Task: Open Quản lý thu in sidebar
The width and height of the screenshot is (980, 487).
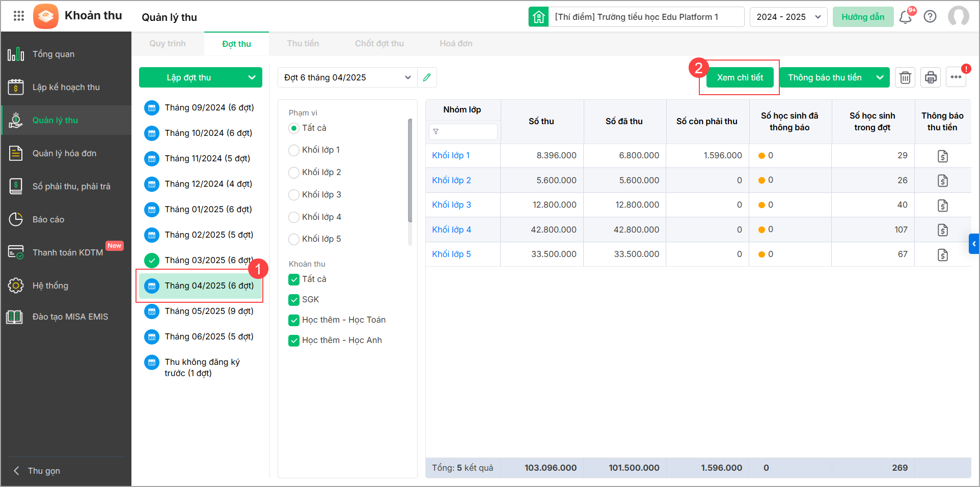Action: point(66,120)
